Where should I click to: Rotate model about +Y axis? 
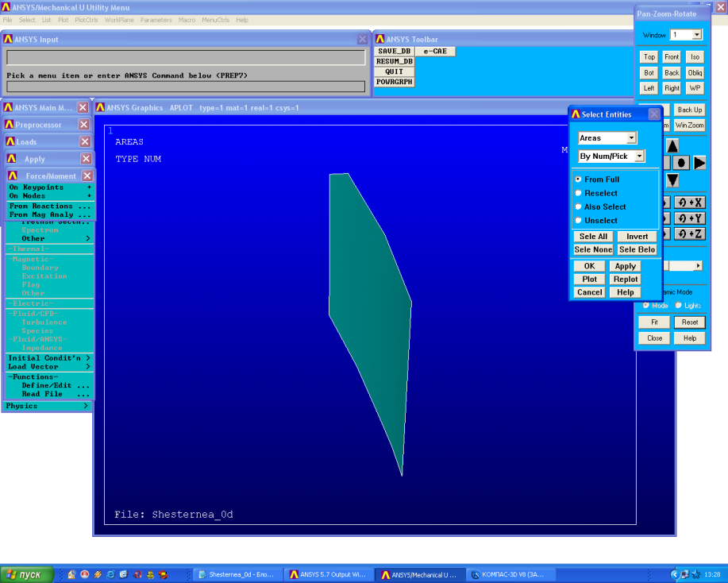coord(689,218)
